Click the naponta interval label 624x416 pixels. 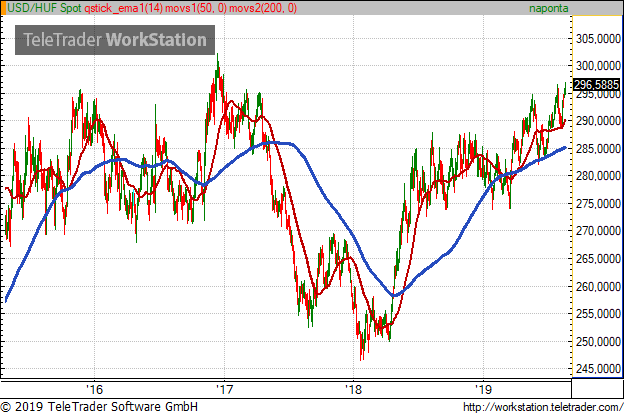pyautogui.click(x=548, y=8)
